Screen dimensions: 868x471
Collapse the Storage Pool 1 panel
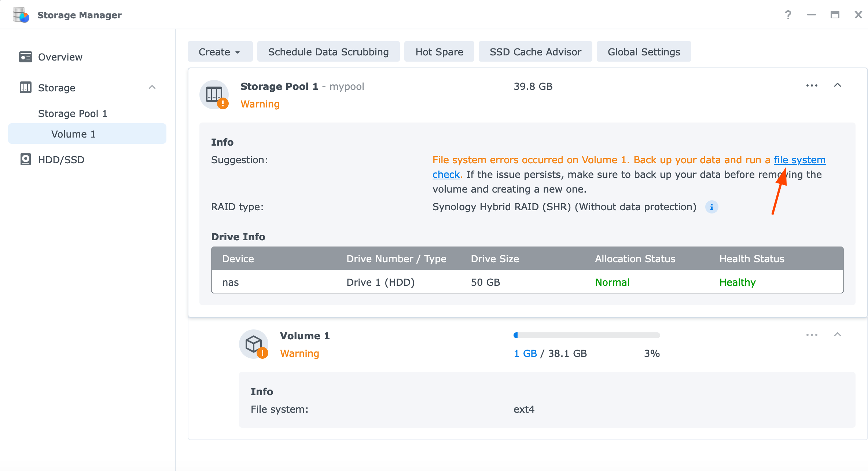[838, 85]
